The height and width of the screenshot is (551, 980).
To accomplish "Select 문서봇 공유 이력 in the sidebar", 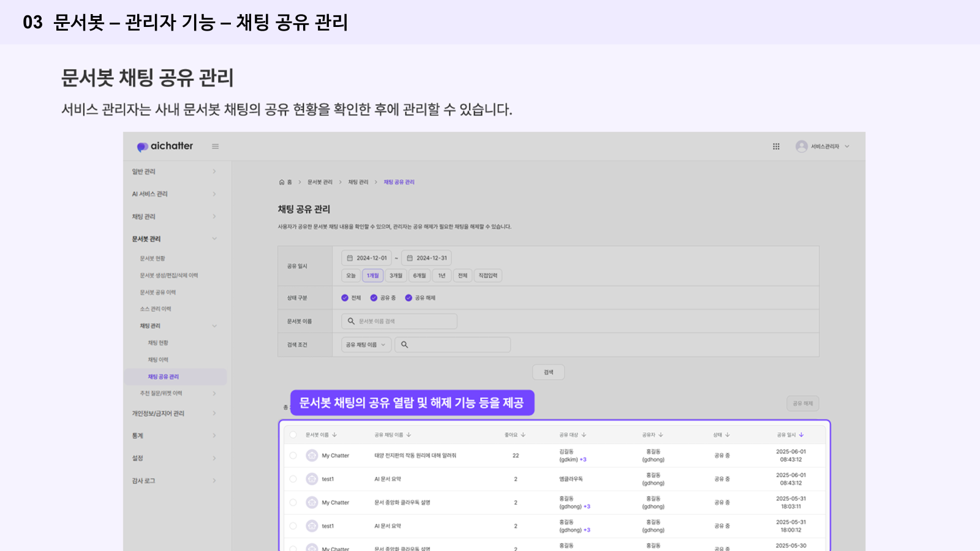I will coord(158,292).
